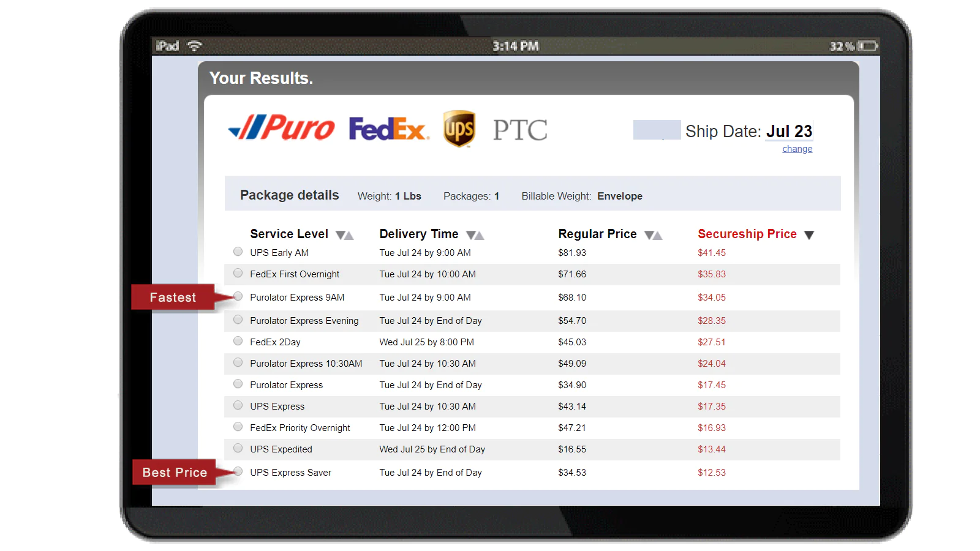
Task: Click the $71.66 regular price
Action: coord(572,274)
